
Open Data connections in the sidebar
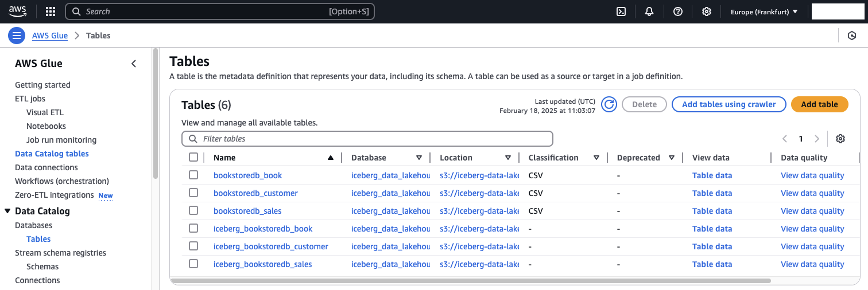click(46, 167)
